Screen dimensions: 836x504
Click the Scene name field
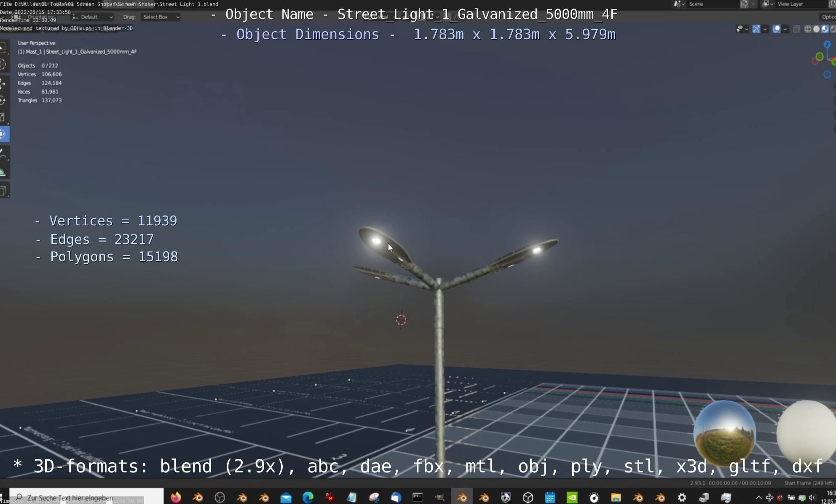click(712, 4)
